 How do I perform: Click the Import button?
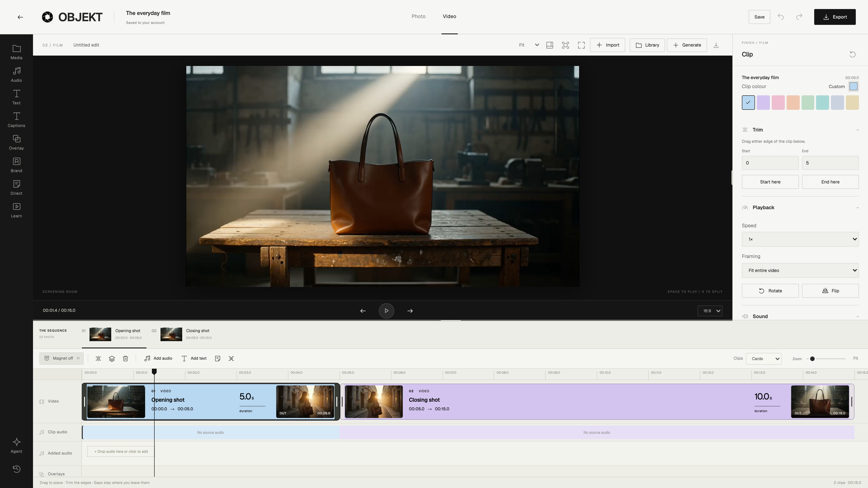607,45
